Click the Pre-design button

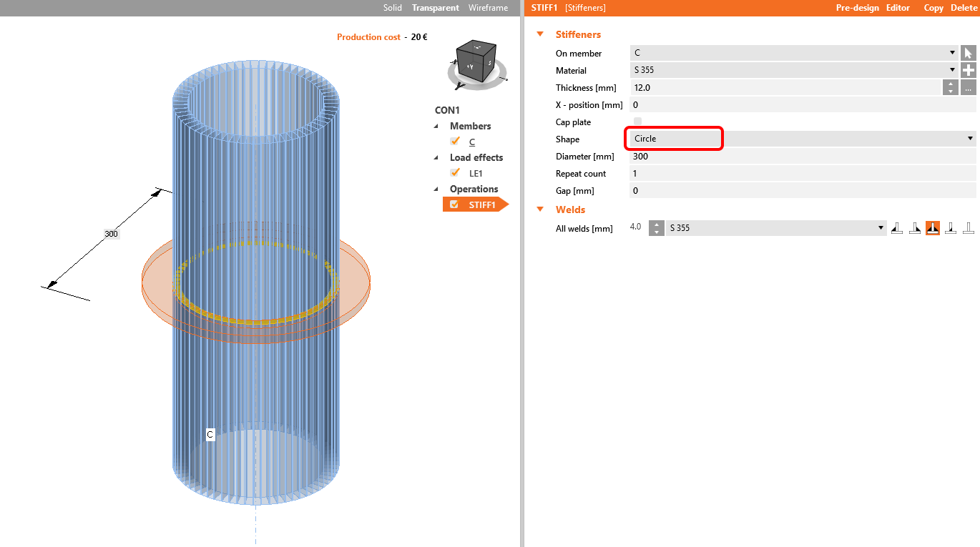pos(857,8)
